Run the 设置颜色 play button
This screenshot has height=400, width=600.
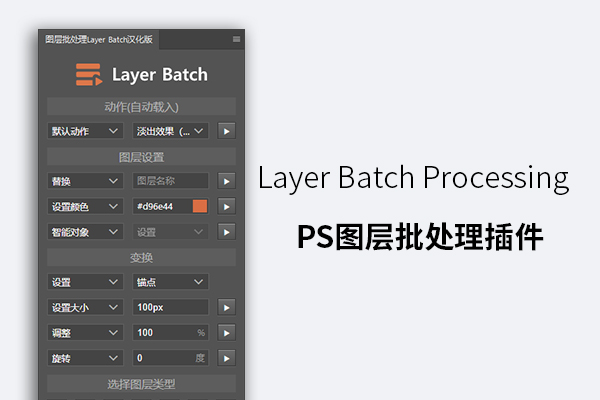[x=226, y=206]
